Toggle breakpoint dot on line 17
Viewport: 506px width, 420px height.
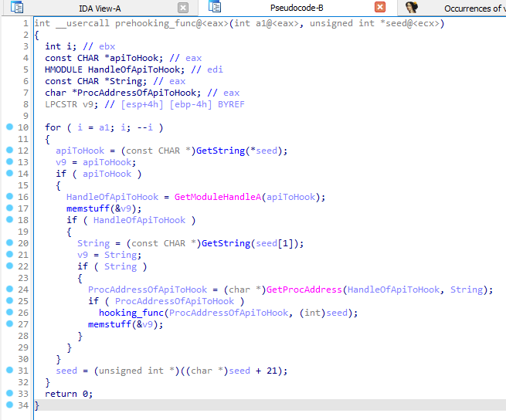click(10, 208)
